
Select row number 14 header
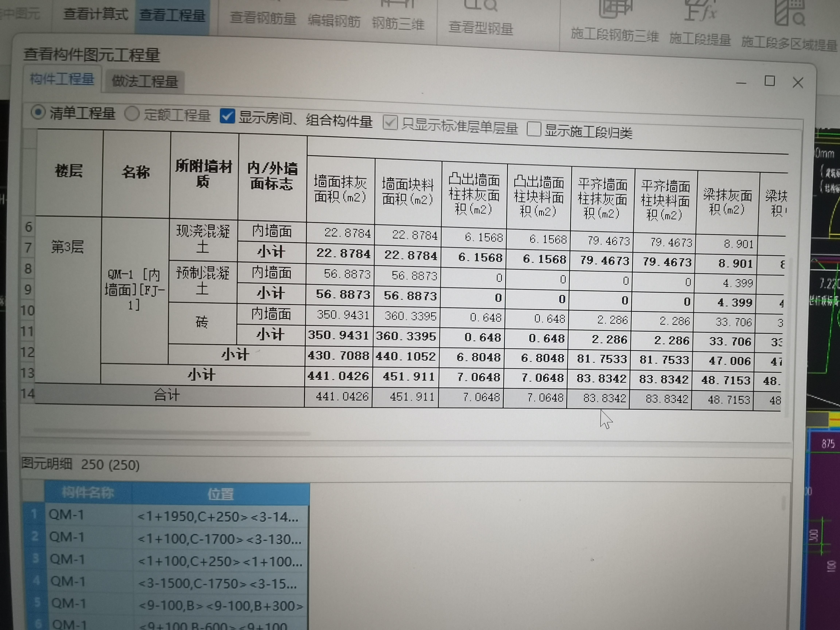tap(28, 393)
